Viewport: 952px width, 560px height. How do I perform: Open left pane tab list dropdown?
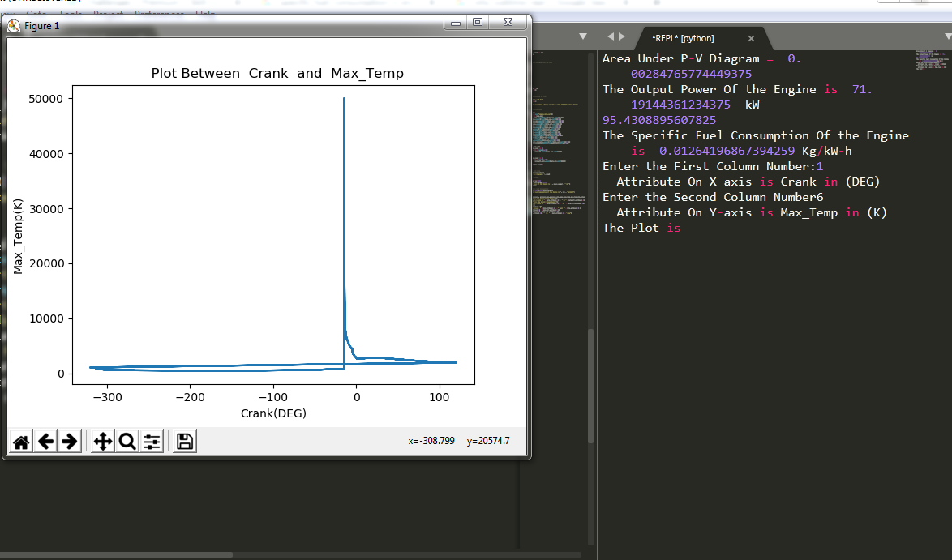pyautogui.click(x=582, y=36)
